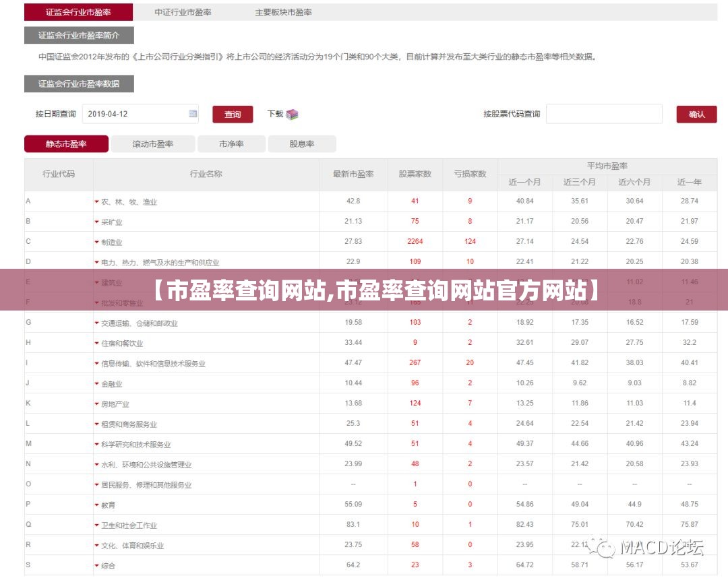Screen dimensions: 728x580
Task: Click stock count 58 for 文化、体育和娱乐业
Action: (415, 544)
